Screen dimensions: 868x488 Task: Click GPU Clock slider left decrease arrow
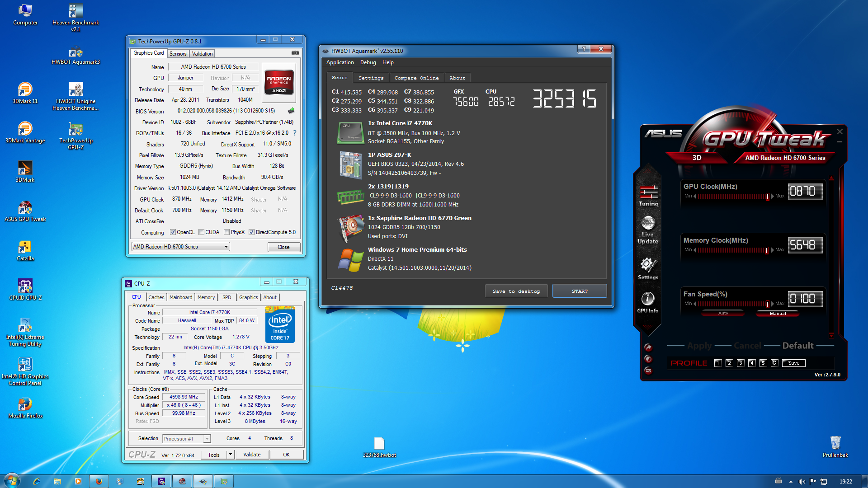coord(695,196)
